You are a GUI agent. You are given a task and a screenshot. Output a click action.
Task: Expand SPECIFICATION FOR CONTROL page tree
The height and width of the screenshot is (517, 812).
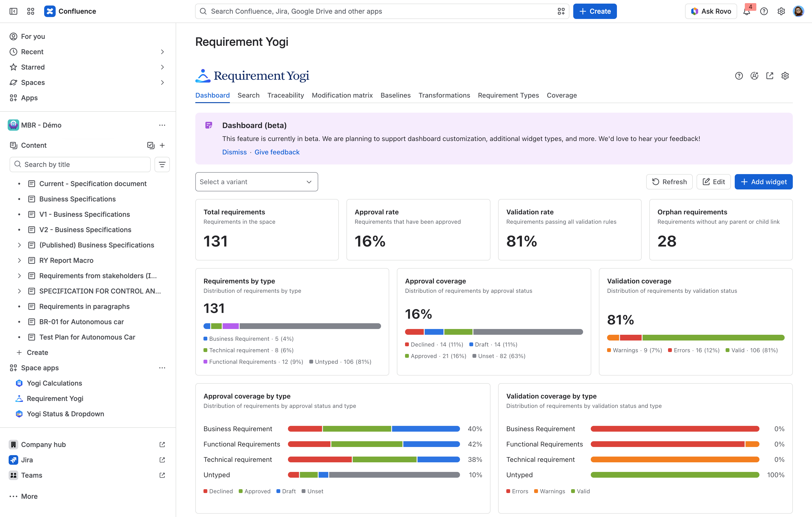19,291
